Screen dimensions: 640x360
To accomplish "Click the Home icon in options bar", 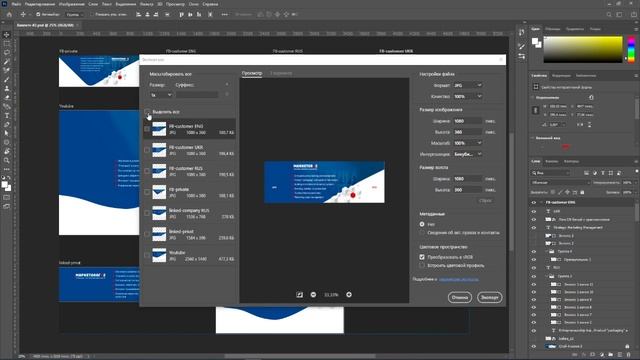I will (9, 14).
